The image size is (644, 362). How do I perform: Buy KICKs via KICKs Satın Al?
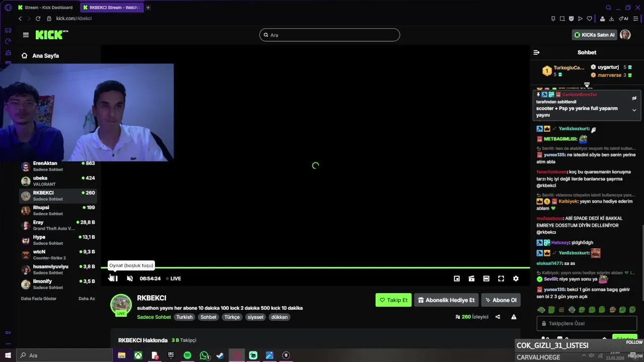[594, 35]
